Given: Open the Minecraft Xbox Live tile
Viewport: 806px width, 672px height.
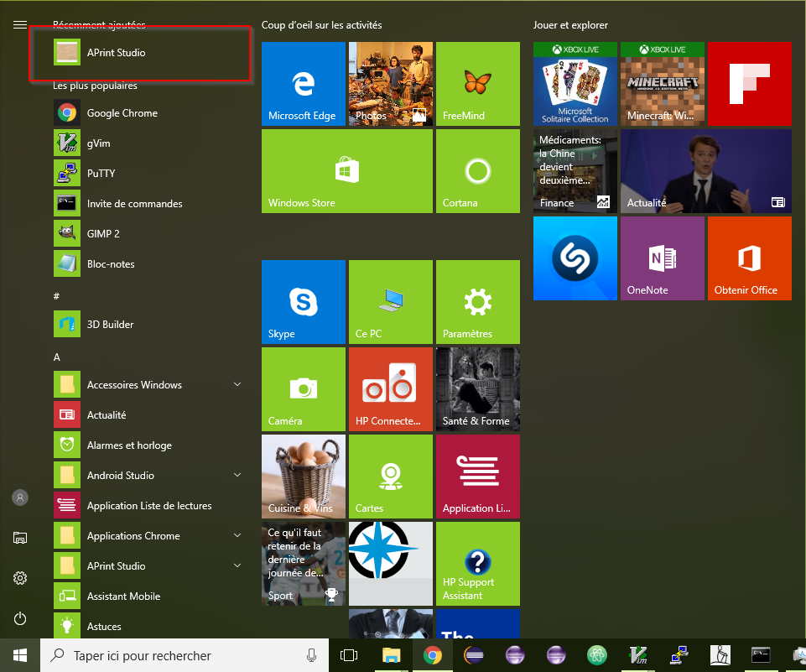Looking at the screenshot, I should click(662, 84).
